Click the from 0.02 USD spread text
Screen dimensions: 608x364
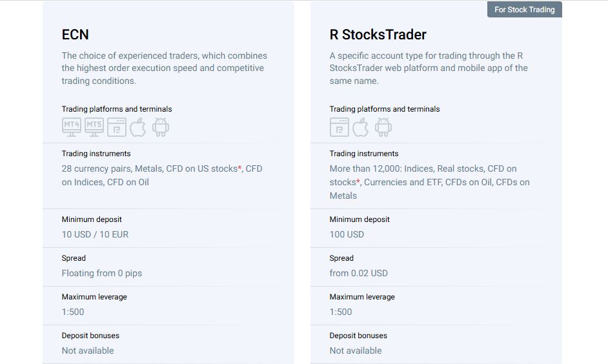point(358,273)
